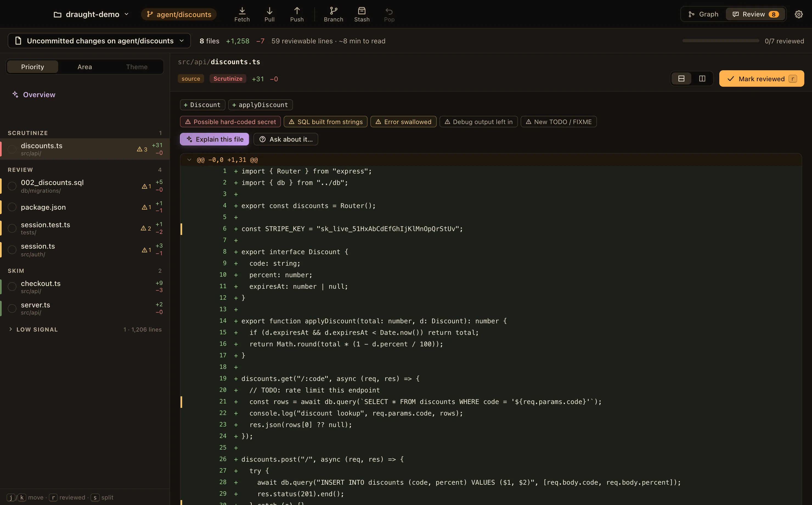Toggle reviewed circle for session.ts
Image resolution: width=812 pixels, height=505 pixels.
point(12,250)
